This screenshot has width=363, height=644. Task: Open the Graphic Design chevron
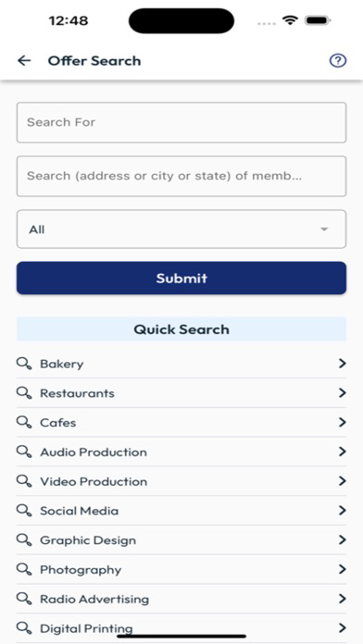(342, 539)
